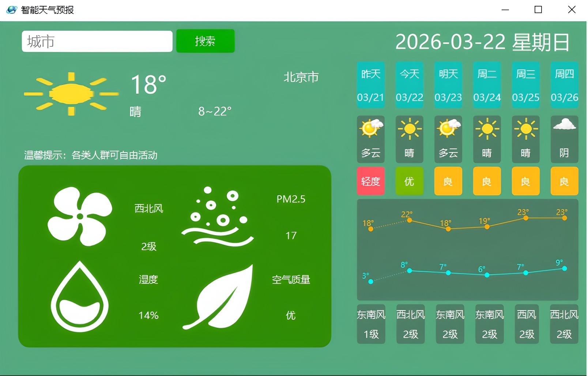588x376 pixels.
Task: Click the wind fan icon
Action: (x=80, y=216)
